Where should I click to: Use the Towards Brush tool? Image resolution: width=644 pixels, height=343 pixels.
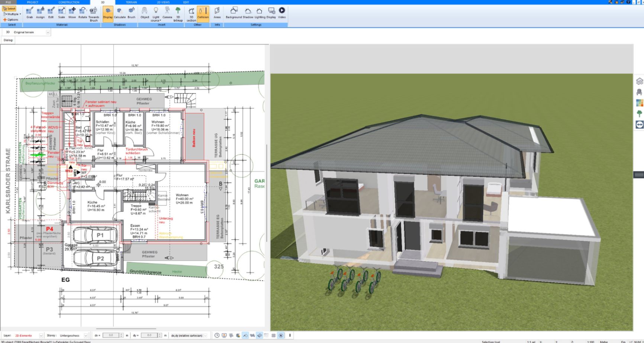pyautogui.click(x=94, y=14)
